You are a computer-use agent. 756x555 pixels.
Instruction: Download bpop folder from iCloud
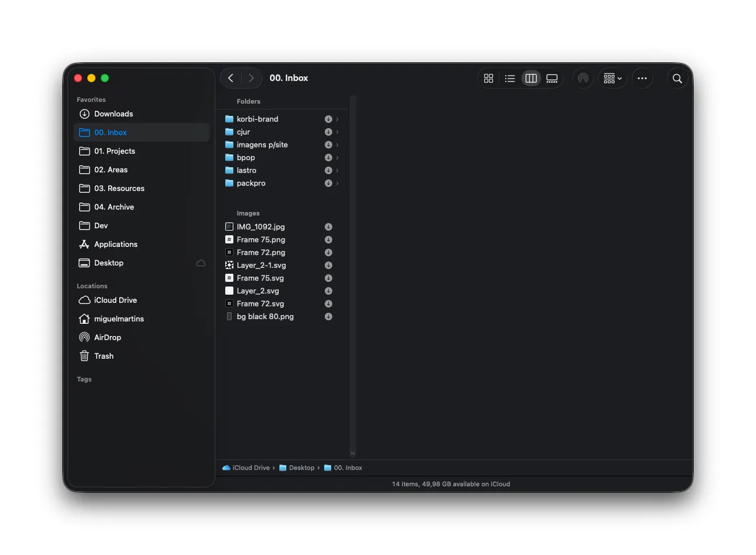point(328,157)
